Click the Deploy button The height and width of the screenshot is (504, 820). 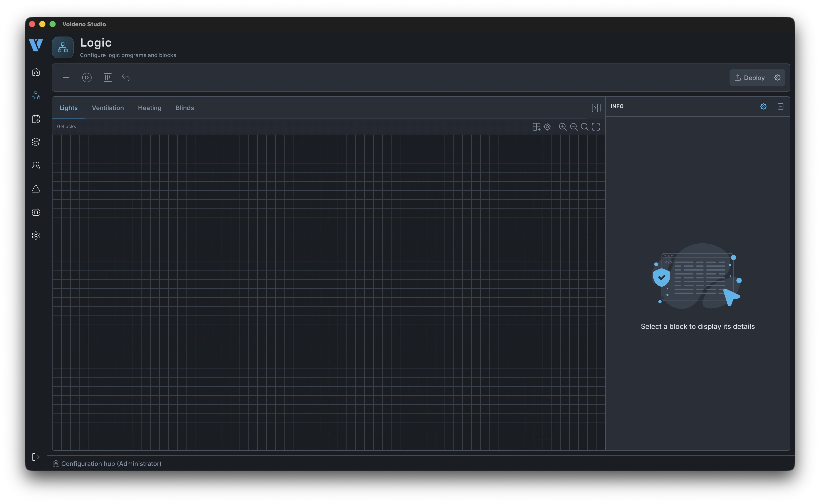750,78
